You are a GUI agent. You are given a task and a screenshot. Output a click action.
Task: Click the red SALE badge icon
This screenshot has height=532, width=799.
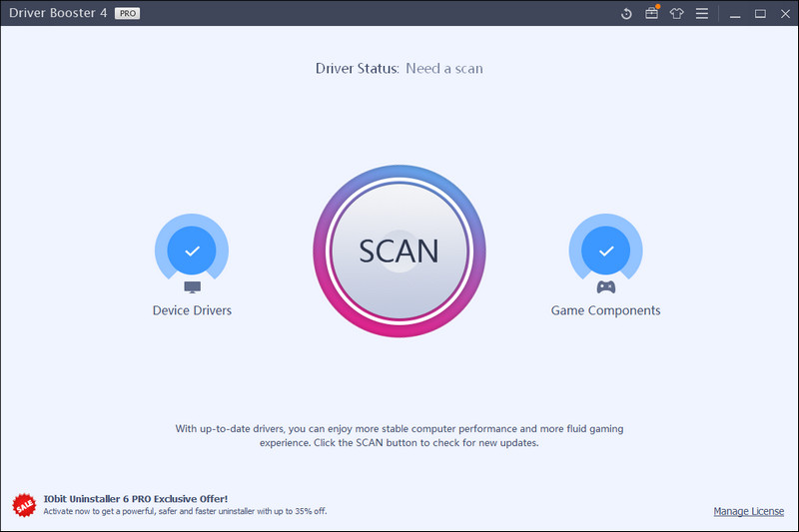tap(24, 505)
